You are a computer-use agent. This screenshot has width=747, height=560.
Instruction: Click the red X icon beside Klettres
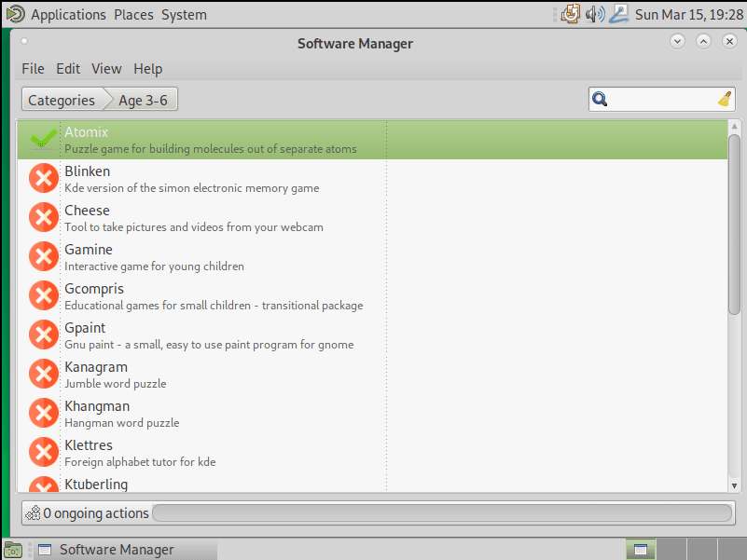[x=44, y=452]
